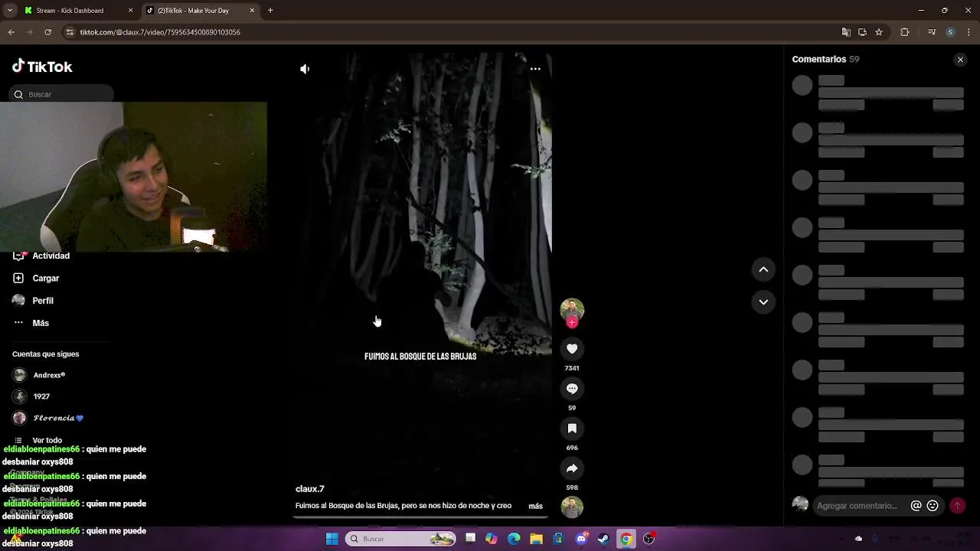This screenshot has width=980, height=551.
Task: Like the video with the heart icon
Action: (572, 349)
